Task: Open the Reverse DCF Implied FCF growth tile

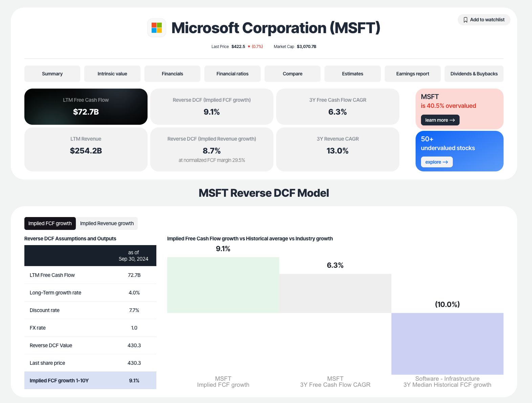Action: 211,106
